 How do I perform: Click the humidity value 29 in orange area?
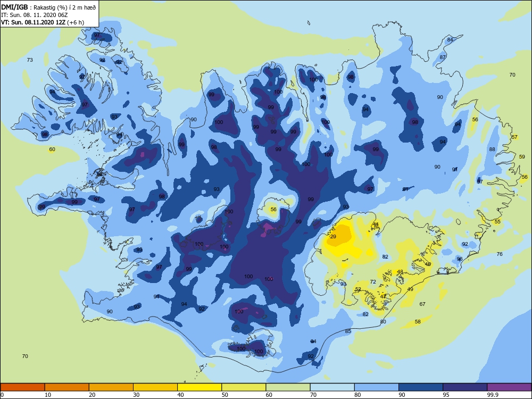[x=333, y=237]
